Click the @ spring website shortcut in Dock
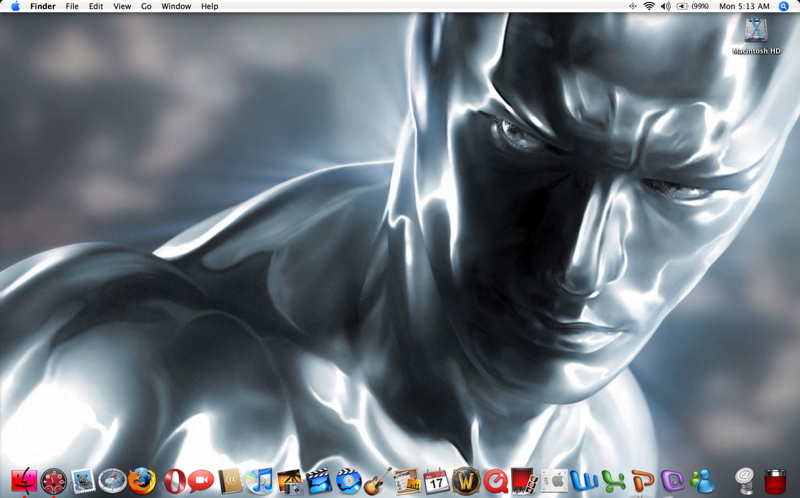Screen dimensions: 800x498 745,481
